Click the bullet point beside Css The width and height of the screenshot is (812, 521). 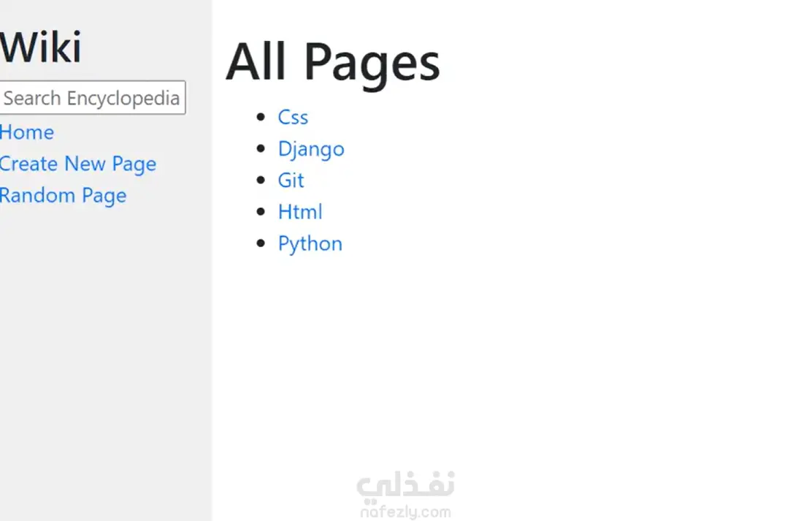[x=262, y=117]
